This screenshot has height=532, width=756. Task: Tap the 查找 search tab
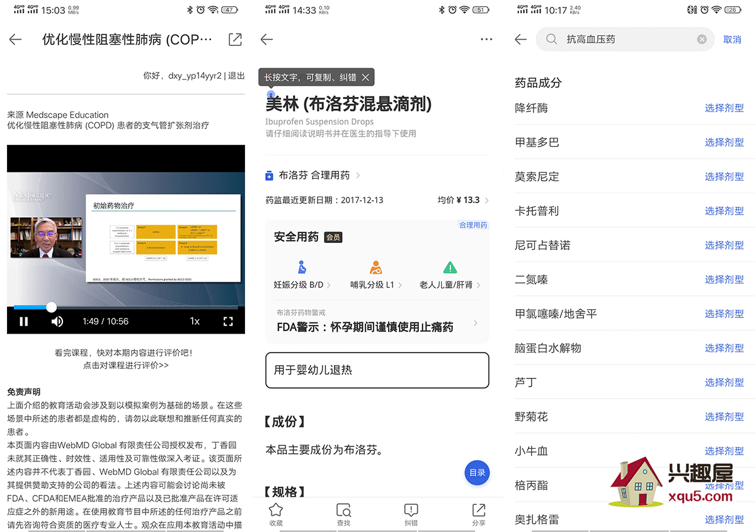click(343, 514)
